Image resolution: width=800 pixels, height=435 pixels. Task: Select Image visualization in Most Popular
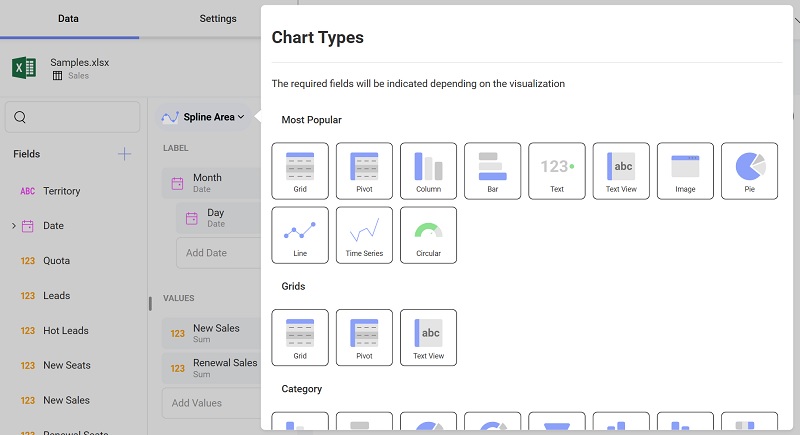(x=685, y=171)
